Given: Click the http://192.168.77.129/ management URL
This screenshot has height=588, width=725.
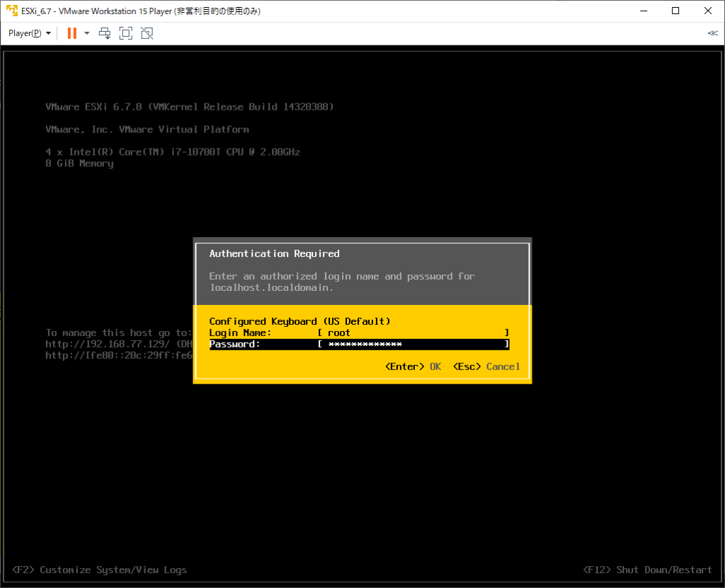Looking at the screenshot, I should (108, 344).
